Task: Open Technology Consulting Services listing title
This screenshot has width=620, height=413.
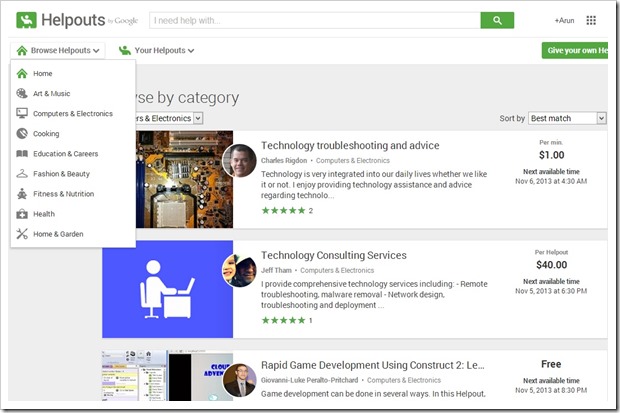Action: coord(333,255)
